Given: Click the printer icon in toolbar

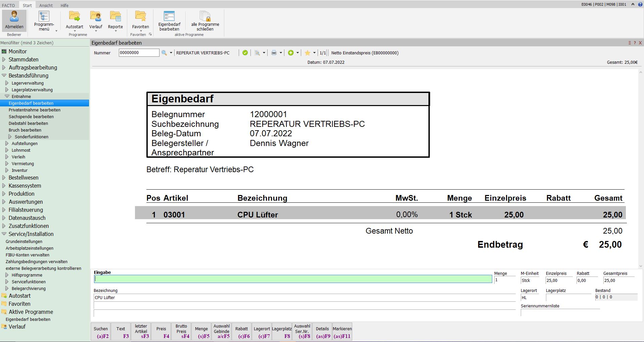Looking at the screenshot, I should click(x=274, y=53).
